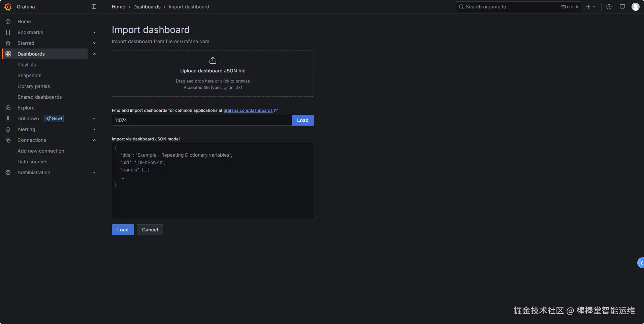Click the Starred sidebar label
The height and width of the screenshot is (324, 644).
pos(26,43)
